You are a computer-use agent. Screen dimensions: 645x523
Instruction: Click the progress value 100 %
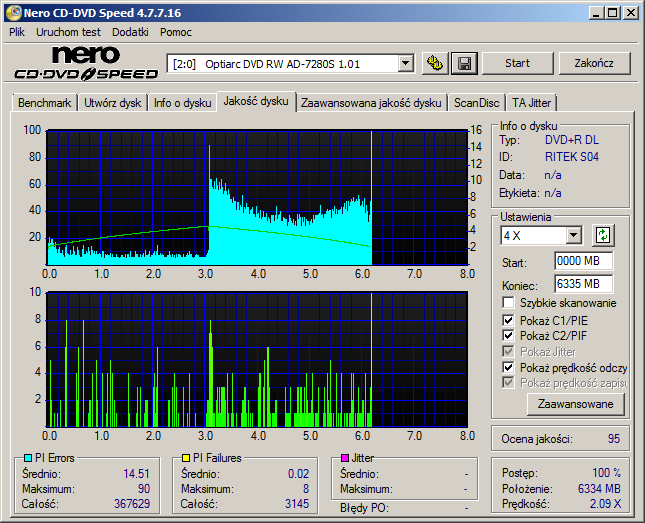point(606,473)
